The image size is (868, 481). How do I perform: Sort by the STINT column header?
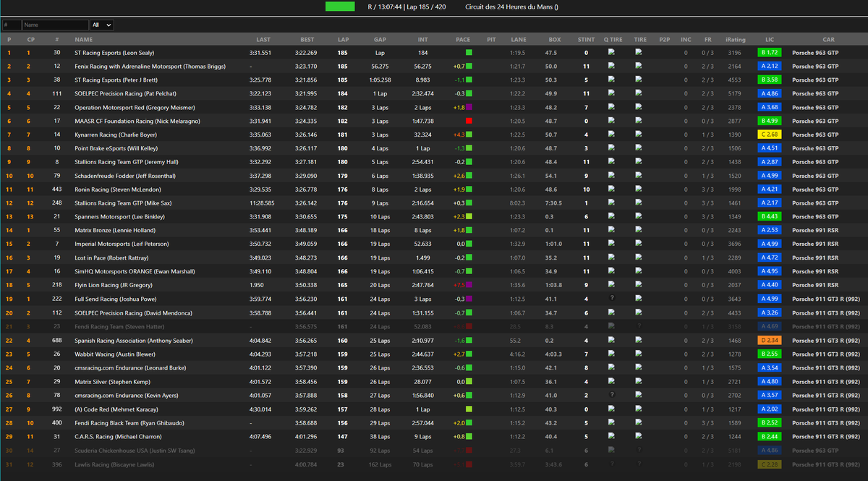586,39
